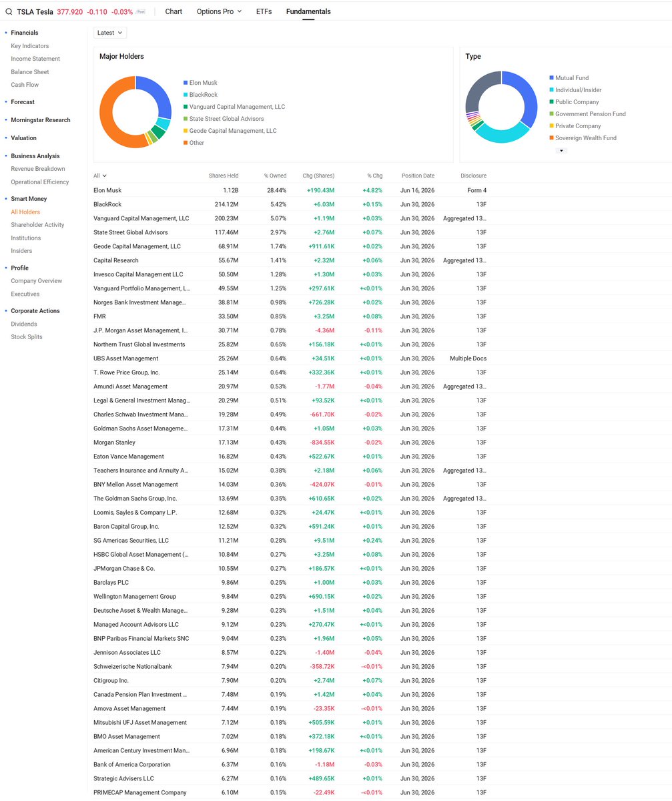
Task: Open Valuation section
Action: [x=24, y=138]
